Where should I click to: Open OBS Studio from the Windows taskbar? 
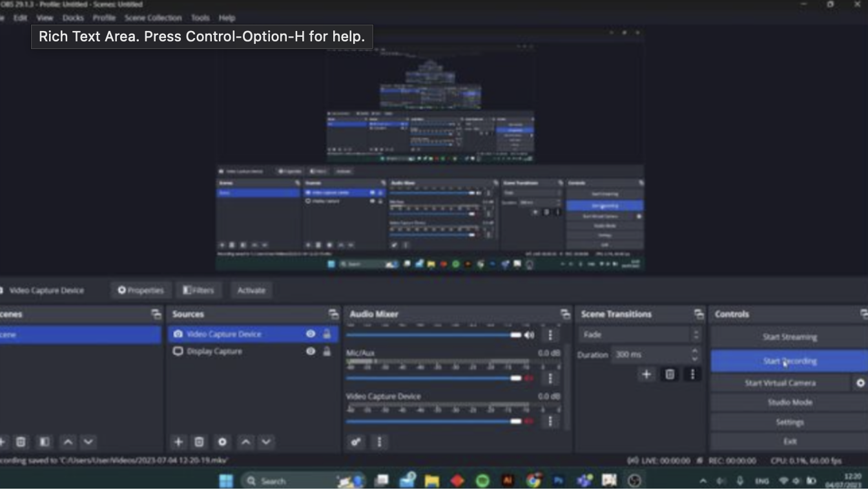coord(635,481)
